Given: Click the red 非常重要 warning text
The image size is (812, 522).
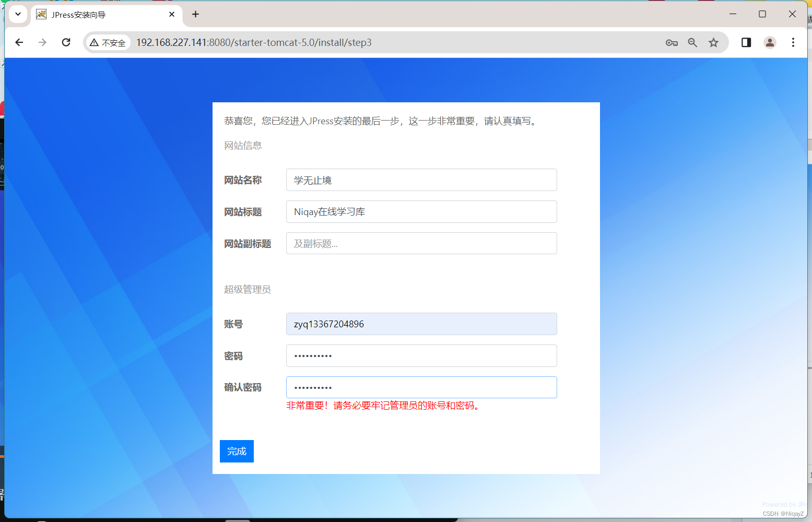Looking at the screenshot, I should [x=383, y=406].
